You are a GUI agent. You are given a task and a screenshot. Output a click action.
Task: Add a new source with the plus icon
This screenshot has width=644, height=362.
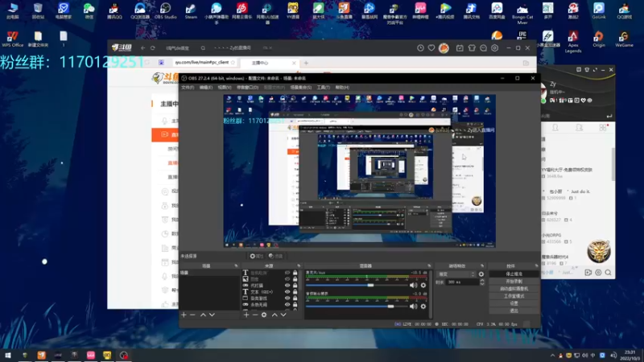pos(246,315)
